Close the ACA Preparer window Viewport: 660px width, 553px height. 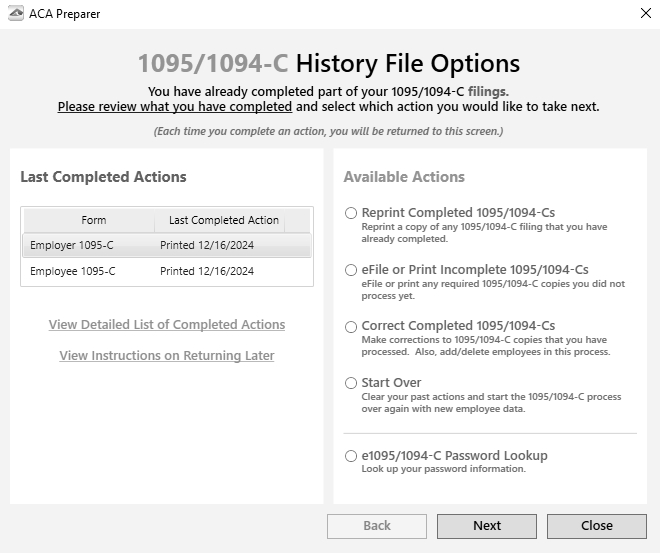point(646,13)
